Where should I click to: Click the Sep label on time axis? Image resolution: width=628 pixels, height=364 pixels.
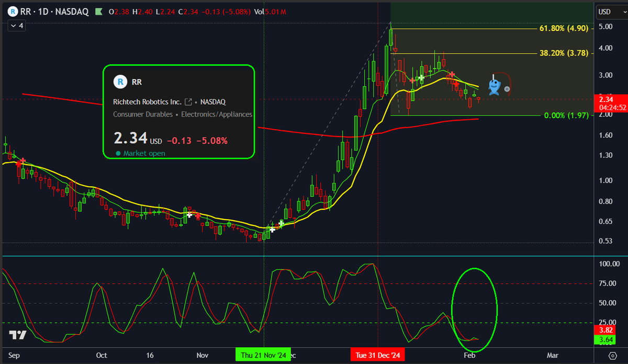tap(14, 355)
